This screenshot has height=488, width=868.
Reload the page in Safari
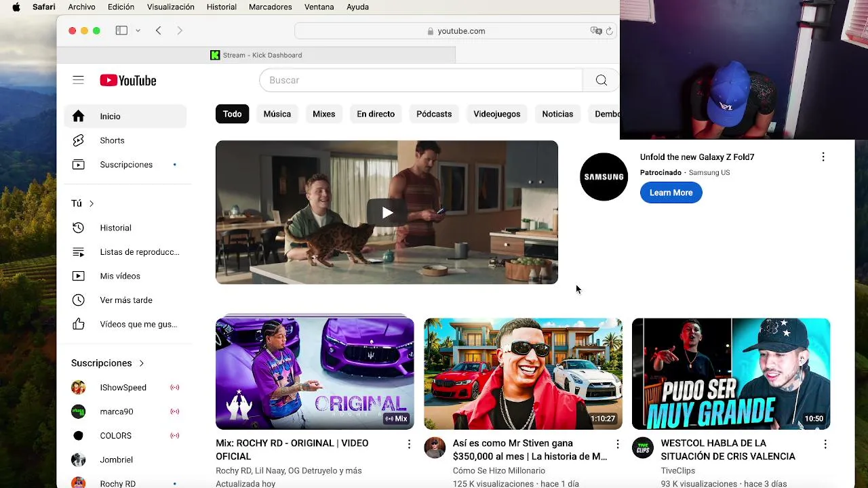coord(609,31)
